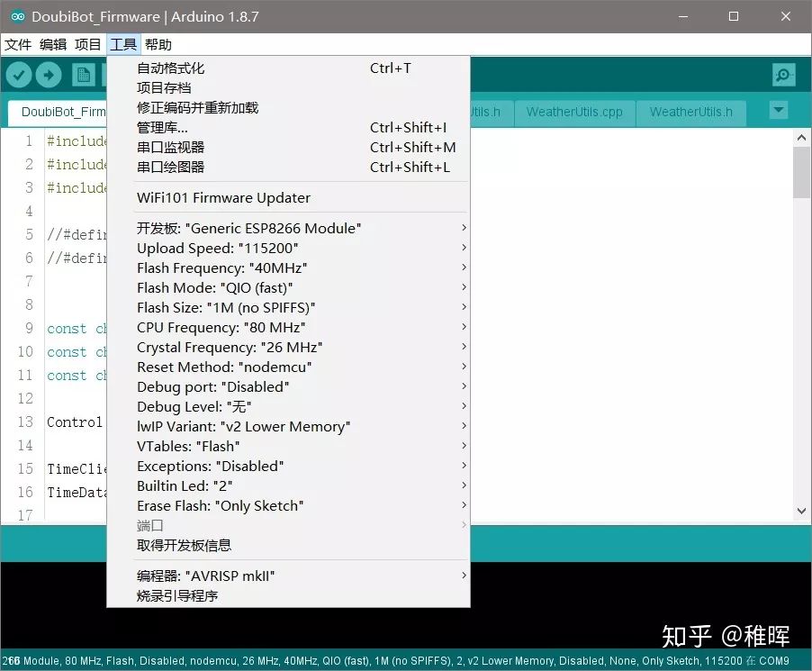Expand VTables Flash submenu

[x=288, y=446]
